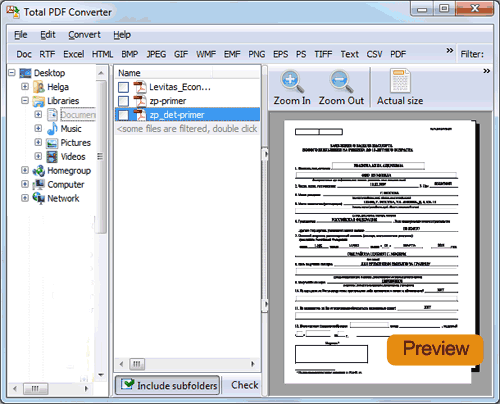This screenshot has width=500, height=404.
Task: Convert to RTF format button
Action: [47, 54]
